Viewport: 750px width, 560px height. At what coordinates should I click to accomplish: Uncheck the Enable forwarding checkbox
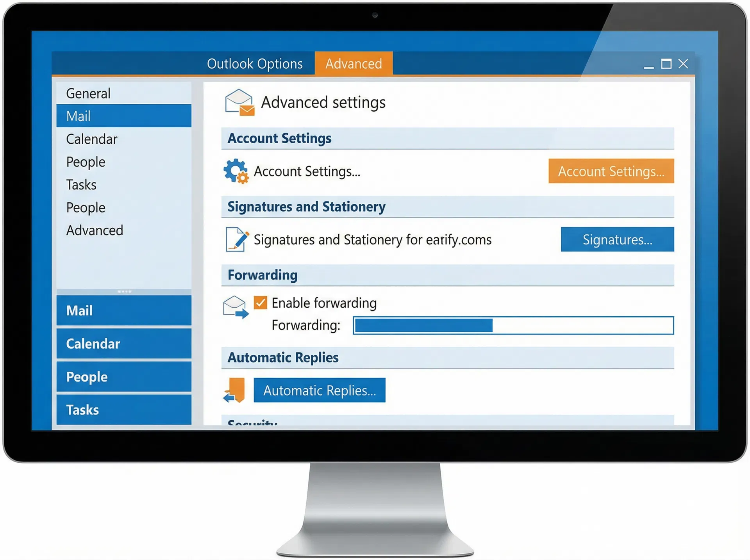[x=260, y=303]
